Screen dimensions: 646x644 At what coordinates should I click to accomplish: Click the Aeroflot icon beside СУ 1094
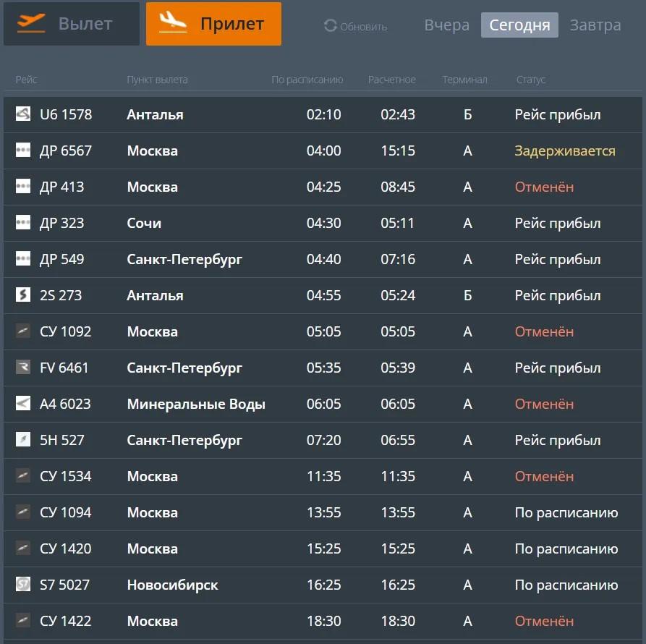pyautogui.click(x=23, y=512)
